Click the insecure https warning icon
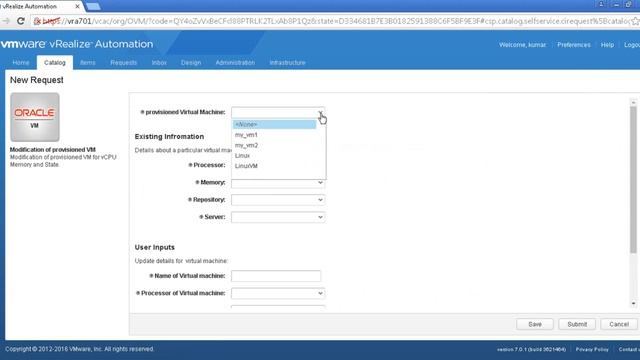Image resolution: width=640 pixels, height=360 pixels. [38, 21]
